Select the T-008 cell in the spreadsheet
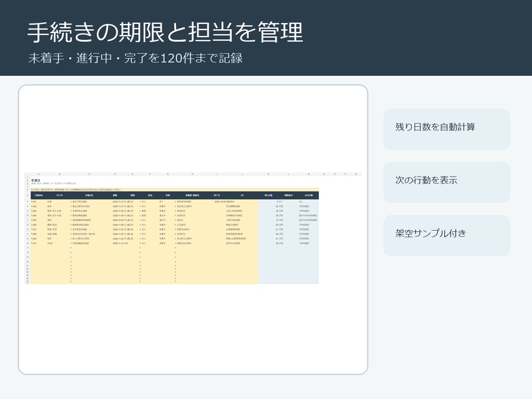This screenshot has width=532, height=399. (34, 234)
